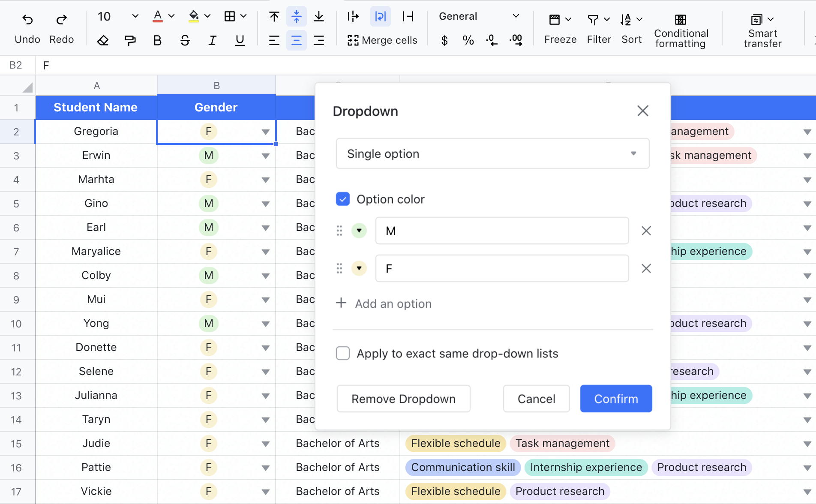Open Conditional formatting

(681, 31)
